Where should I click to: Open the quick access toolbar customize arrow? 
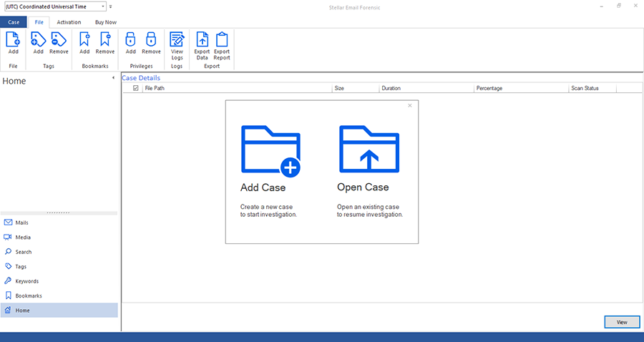pos(110,6)
